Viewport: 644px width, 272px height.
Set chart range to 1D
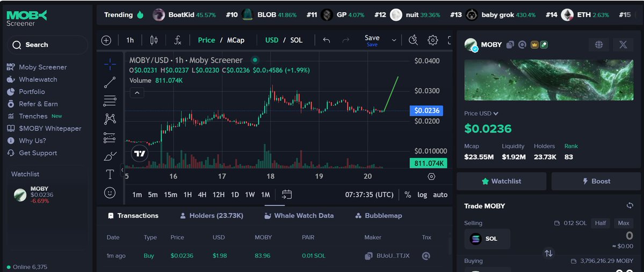point(235,195)
